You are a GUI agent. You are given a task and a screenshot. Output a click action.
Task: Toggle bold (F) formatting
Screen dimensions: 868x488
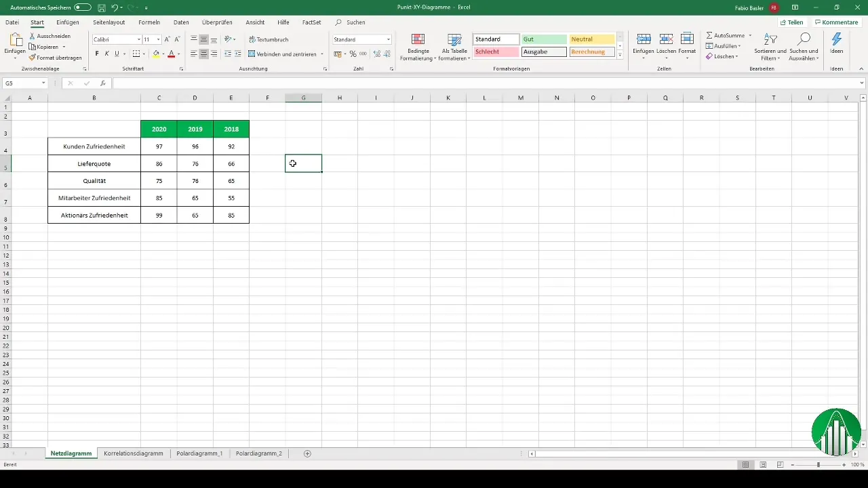click(97, 54)
